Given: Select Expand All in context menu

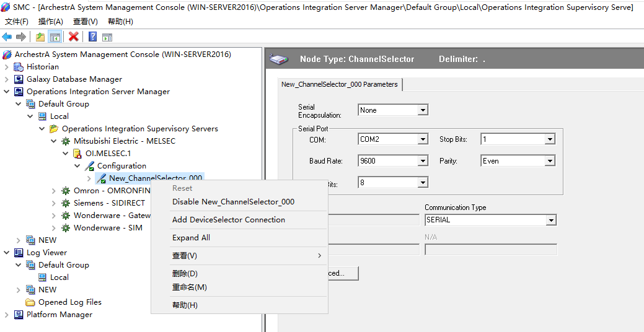Looking at the screenshot, I should 191,238.
